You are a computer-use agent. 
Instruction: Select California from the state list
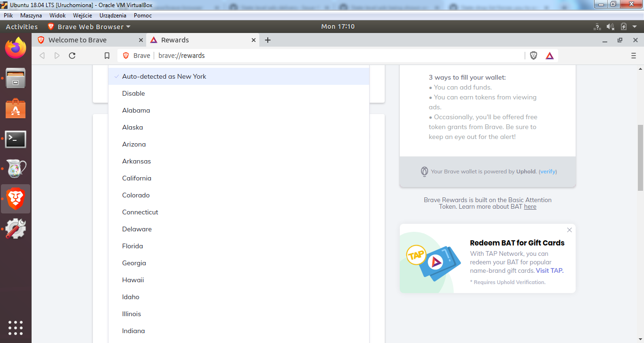click(x=239, y=178)
